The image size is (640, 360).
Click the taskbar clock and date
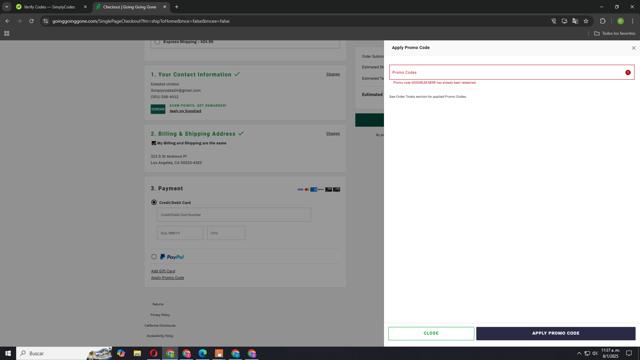(610, 353)
